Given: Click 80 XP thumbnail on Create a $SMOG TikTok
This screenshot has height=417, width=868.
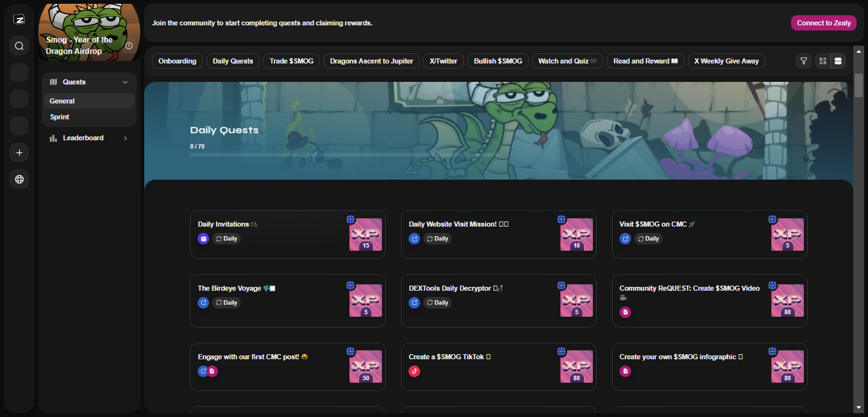Looking at the screenshot, I should [x=577, y=367].
